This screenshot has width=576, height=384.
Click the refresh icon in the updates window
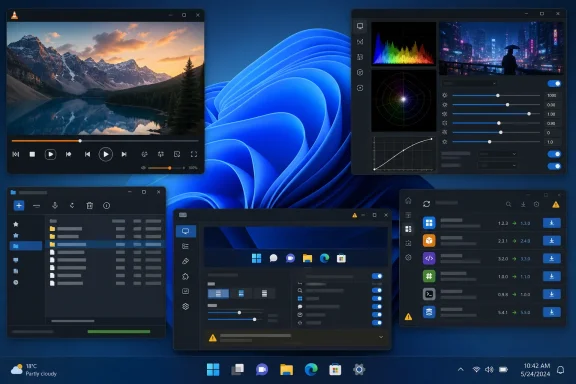click(x=426, y=204)
